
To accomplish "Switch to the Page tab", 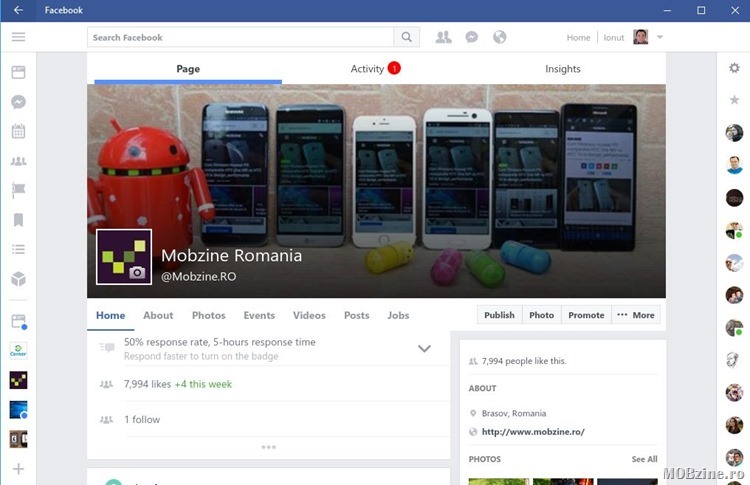I will [188, 69].
